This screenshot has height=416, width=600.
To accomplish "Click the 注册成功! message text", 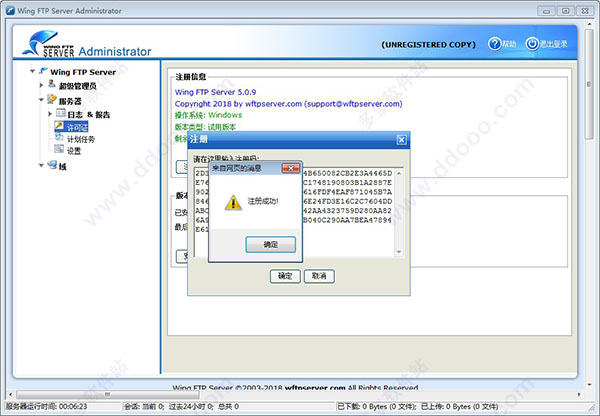I will (x=263, y=201).
